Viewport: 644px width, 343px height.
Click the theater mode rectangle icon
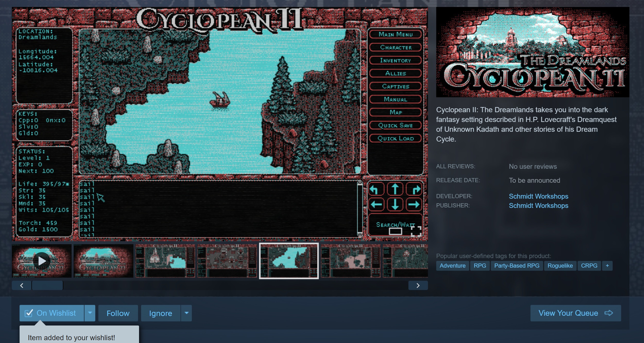(395, 231)
